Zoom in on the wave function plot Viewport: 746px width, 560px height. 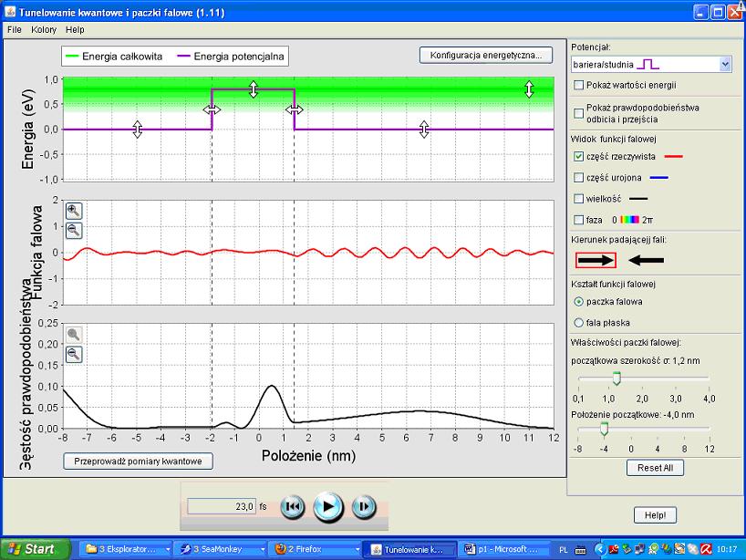coord(74,211)
